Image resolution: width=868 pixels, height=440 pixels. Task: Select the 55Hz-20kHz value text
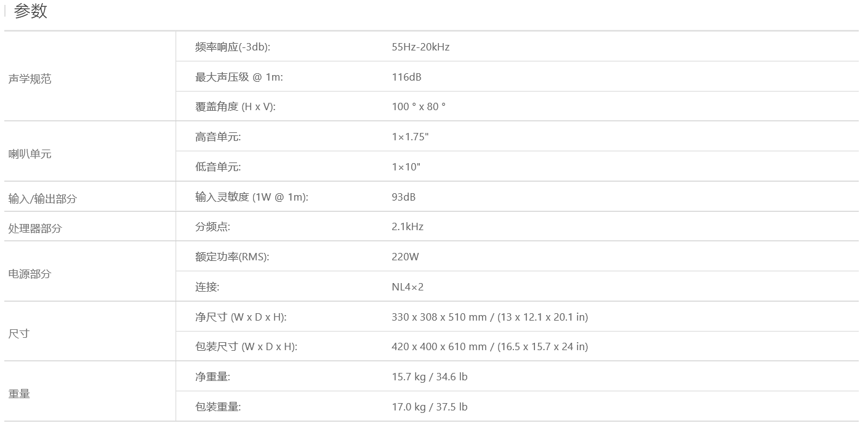(420, 47)
